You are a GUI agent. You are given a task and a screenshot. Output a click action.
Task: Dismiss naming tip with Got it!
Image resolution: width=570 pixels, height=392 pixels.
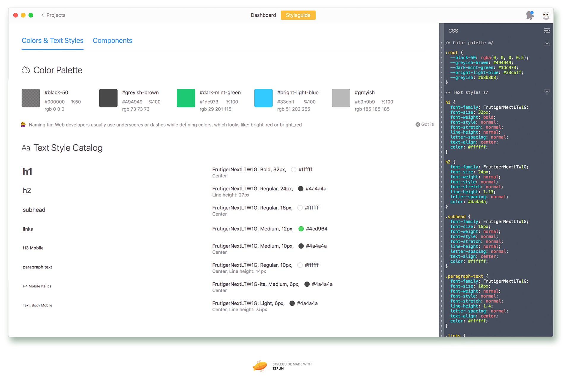pos(425,124)
